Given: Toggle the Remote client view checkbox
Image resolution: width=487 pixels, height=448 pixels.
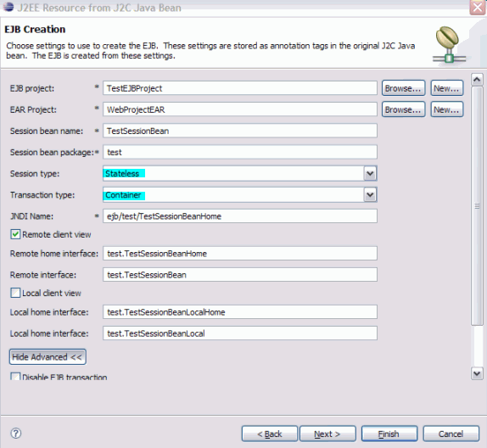Looking at the screenshot, I should [15, 234].
